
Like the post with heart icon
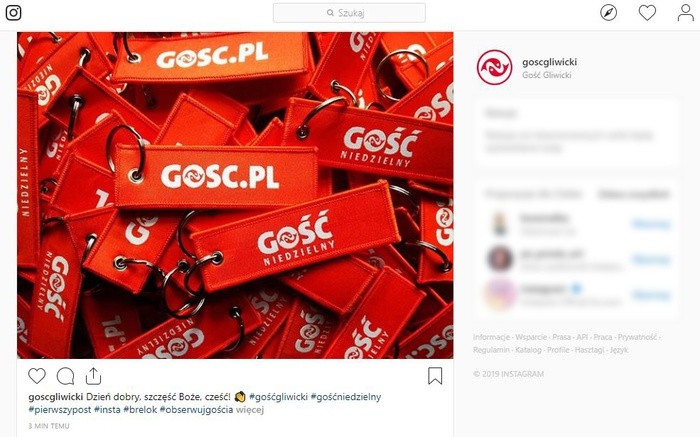37,376
